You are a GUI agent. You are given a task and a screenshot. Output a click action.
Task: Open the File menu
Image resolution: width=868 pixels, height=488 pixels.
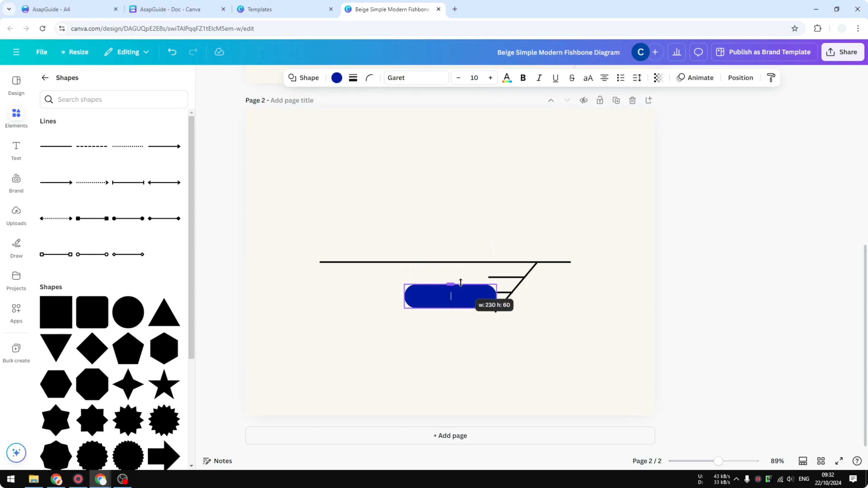[x=42, y=52]
